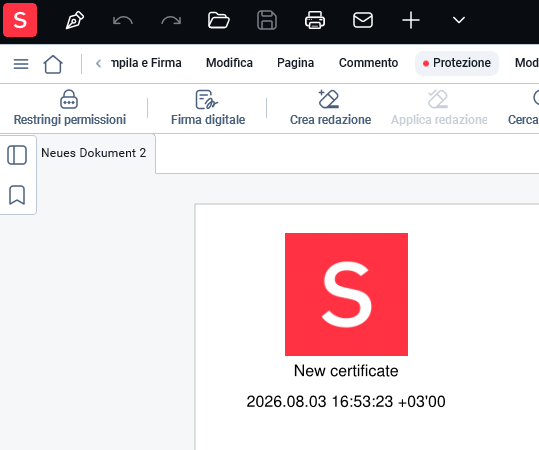The image size is (539, 450).
Task: Save document using floppy disk icon
Action: click(x=267, y=20)
